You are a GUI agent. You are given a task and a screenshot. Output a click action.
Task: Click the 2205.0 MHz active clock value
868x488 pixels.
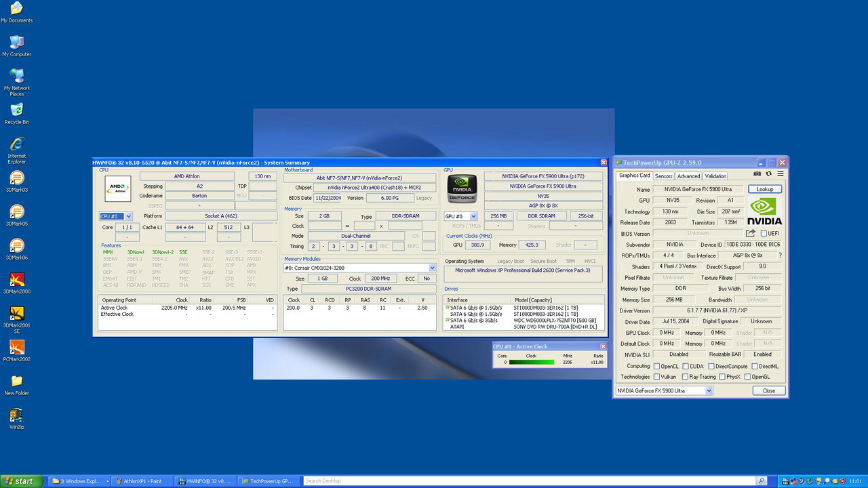tap(174, 308)
